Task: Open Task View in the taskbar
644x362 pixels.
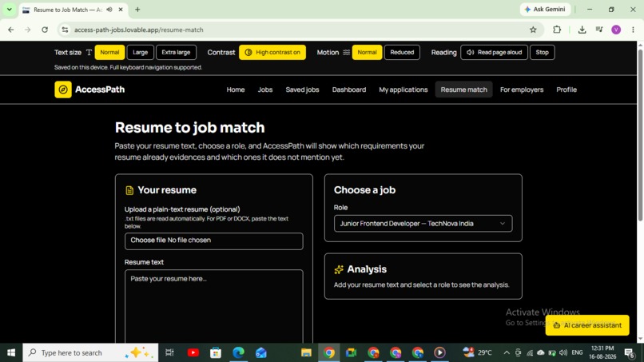Action: coord(169,352)
